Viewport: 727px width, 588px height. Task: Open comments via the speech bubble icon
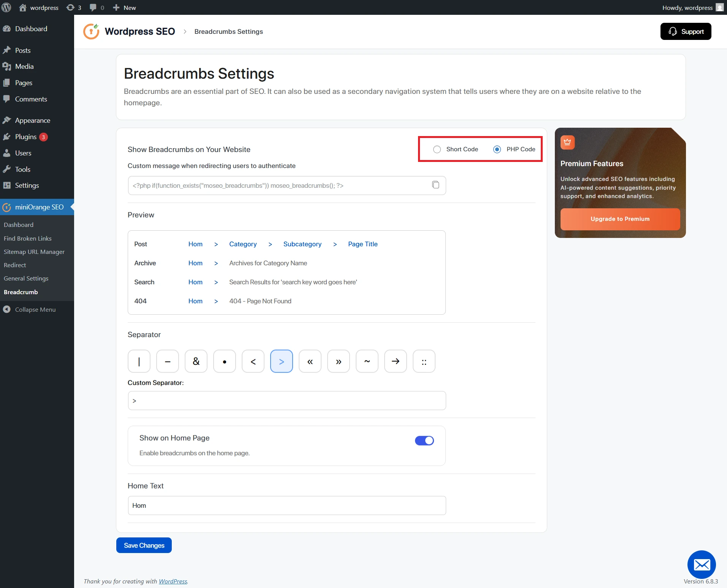[93, 7]
